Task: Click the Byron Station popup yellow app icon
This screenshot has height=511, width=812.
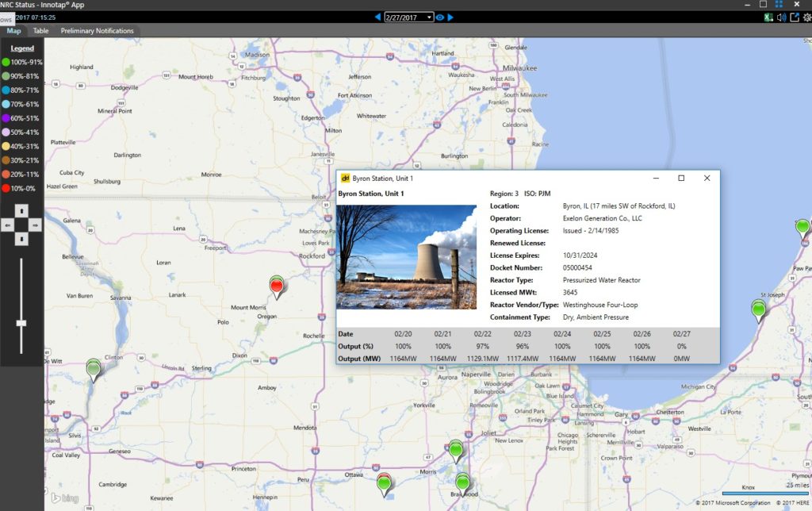Action: point(346,179)
